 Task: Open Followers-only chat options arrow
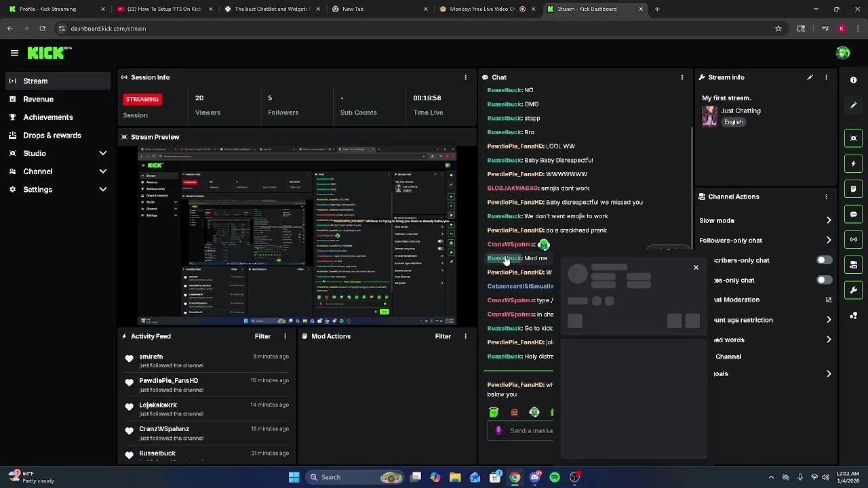point(829,240)
